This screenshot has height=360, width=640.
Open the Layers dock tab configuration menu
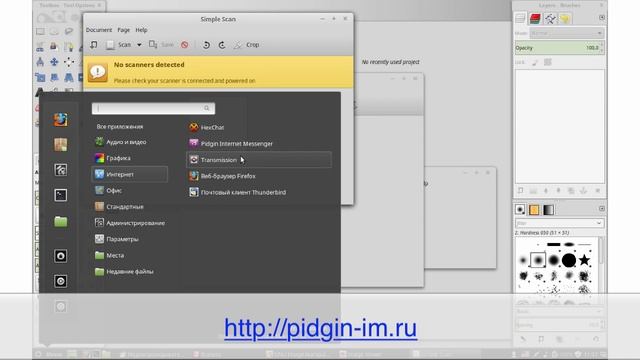pos(602,18)
